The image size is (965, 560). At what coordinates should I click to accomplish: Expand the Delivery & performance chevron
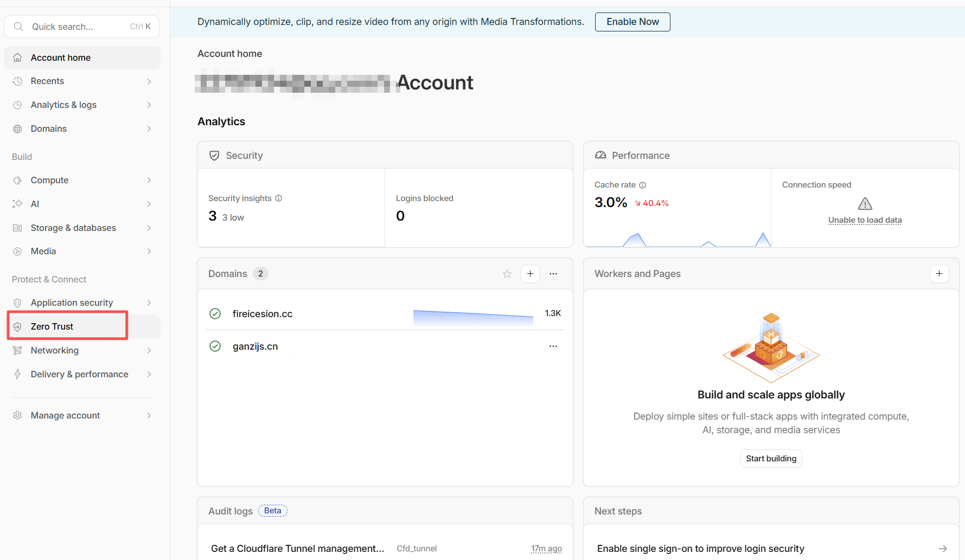click(149, 374)
